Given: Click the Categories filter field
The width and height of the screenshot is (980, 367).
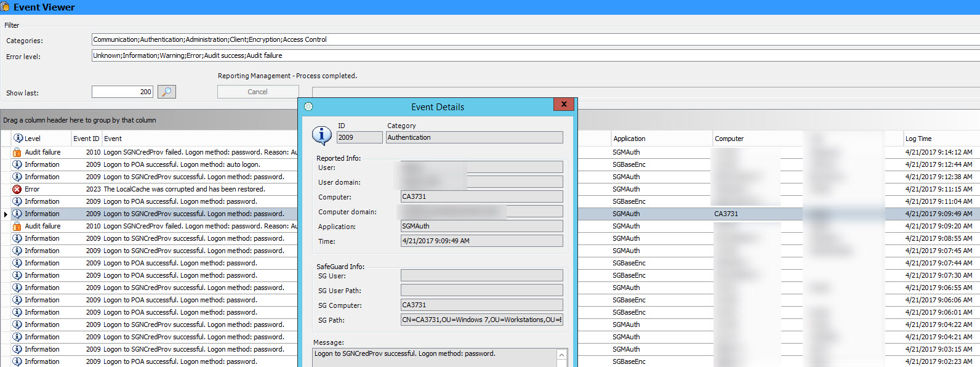Looking at the screenshot, I should point(536,39).
